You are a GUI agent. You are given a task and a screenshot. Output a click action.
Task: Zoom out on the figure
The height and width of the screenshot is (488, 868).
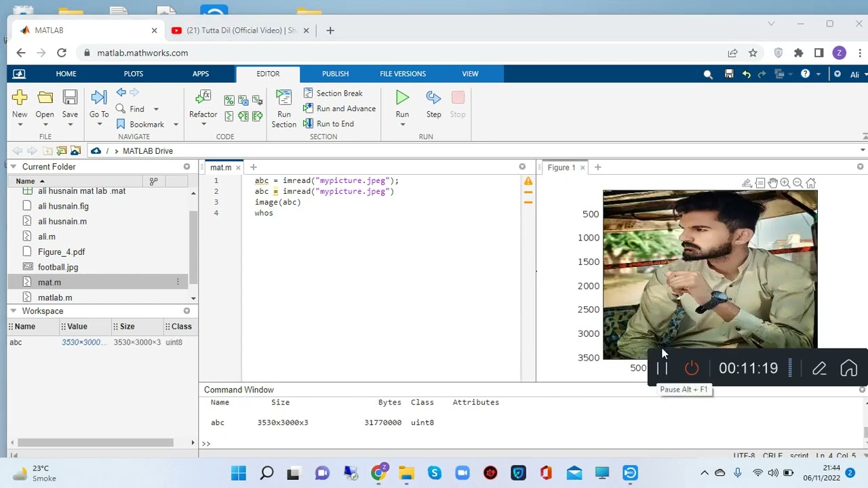[x=797, y=183]
